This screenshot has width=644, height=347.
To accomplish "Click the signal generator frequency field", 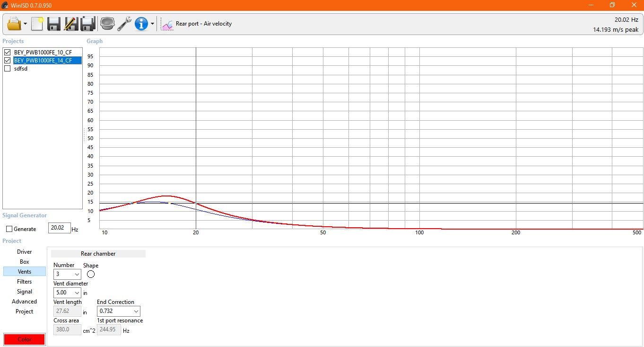I will coord(60,228).
